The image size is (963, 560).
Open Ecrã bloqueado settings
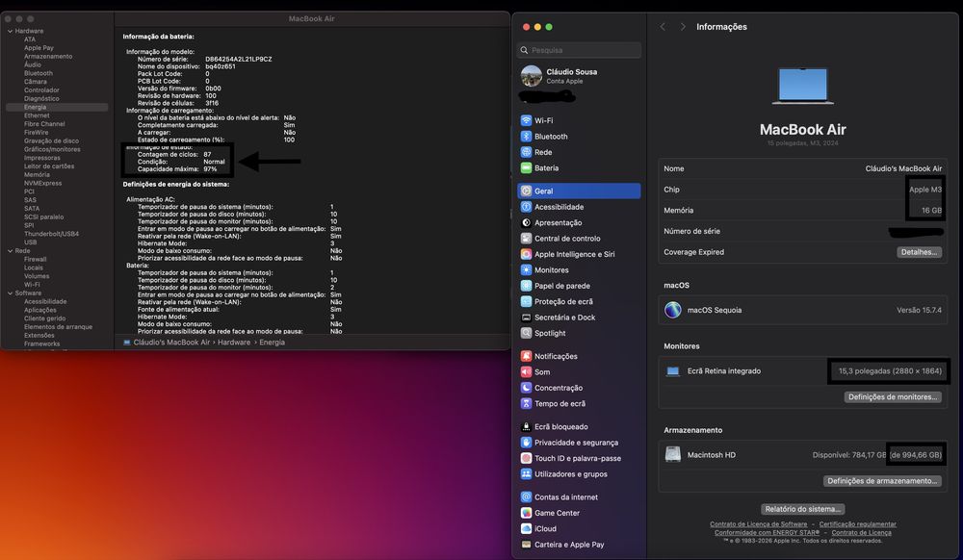pyautogui.click(x=579, y=427)
